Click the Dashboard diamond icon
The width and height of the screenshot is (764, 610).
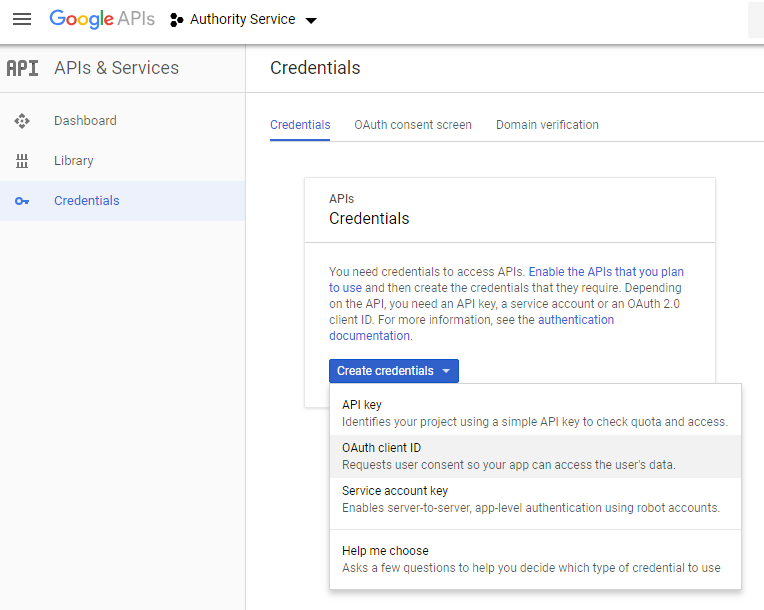pyautogui.click(x=22, y=121)
